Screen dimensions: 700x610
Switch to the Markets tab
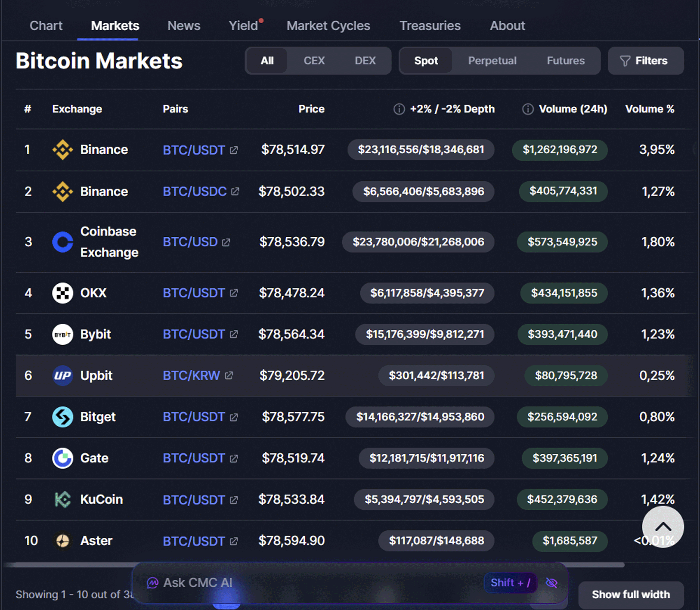point(115,26)
